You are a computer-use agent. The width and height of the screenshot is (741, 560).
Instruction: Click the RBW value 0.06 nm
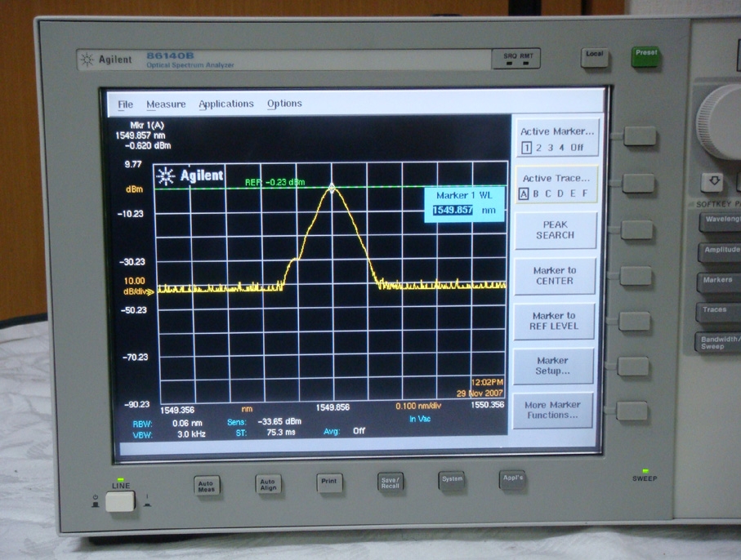tap(187, 424)
